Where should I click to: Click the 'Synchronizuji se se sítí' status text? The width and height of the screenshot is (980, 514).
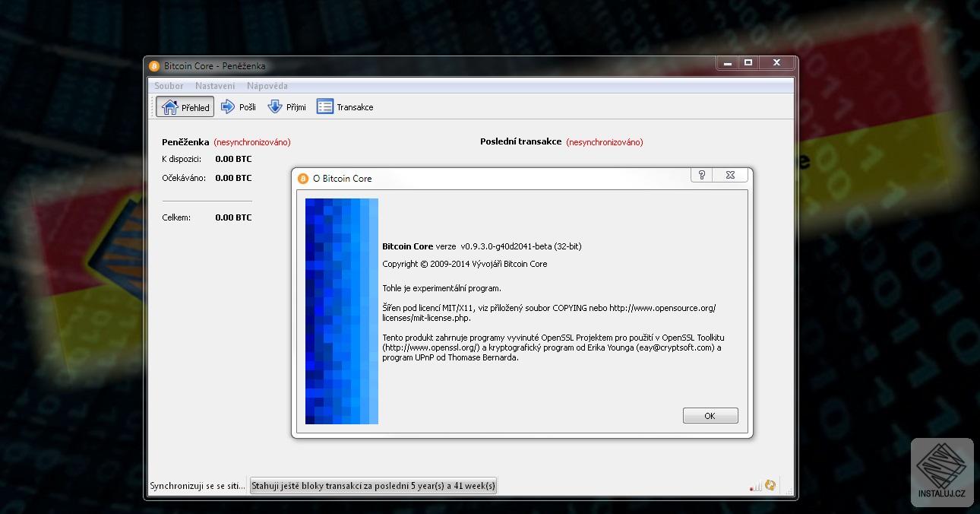198,486
